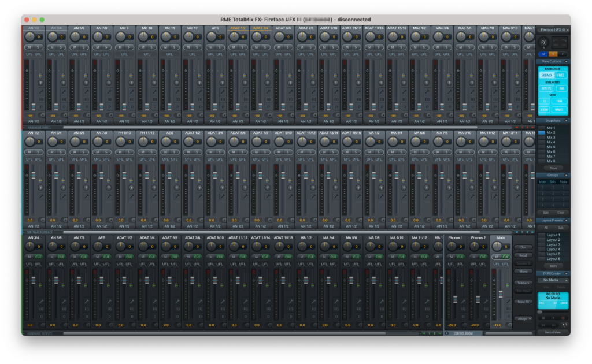Open the EQ on the AN 5/6 input channel
592x364 pixels.
(87, 99)
